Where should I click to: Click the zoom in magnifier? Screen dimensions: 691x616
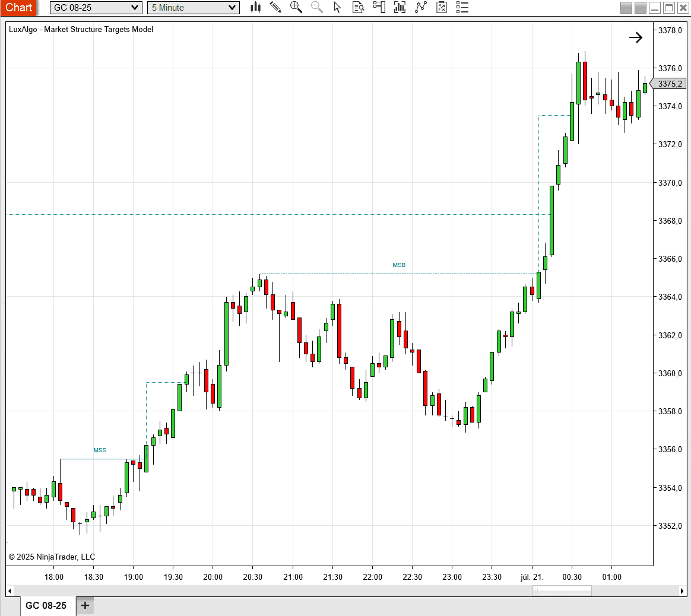296,8
